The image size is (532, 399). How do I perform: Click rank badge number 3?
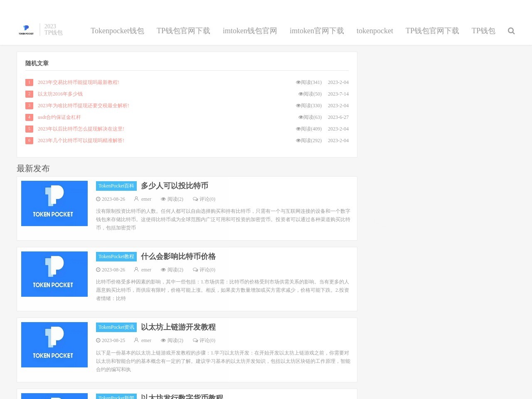(x=29, y=106)
